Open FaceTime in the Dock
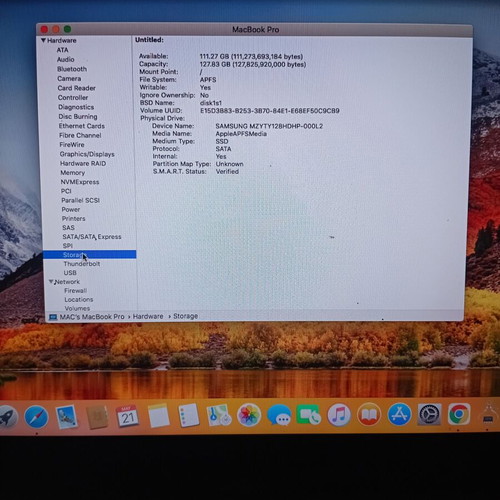 pos(309,415)
